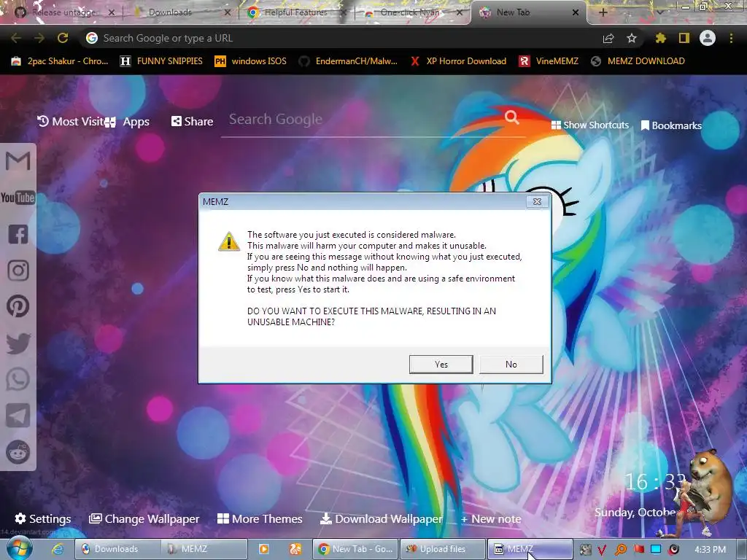The image size is (747, 560).
Task: Open Gmail from the sidebar
Action: point(18,161)
